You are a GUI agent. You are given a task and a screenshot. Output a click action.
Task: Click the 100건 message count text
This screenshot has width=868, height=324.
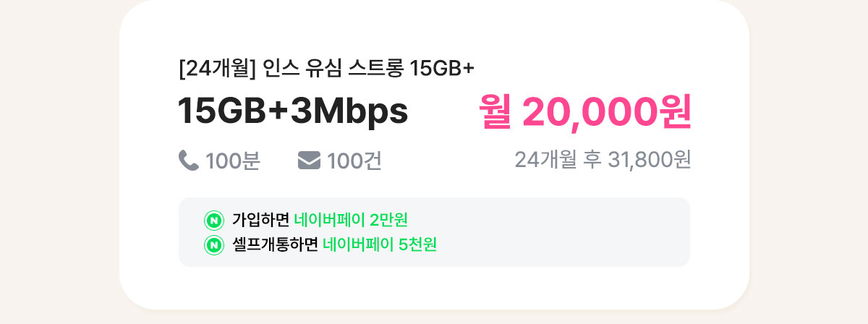tap(354, 161)
